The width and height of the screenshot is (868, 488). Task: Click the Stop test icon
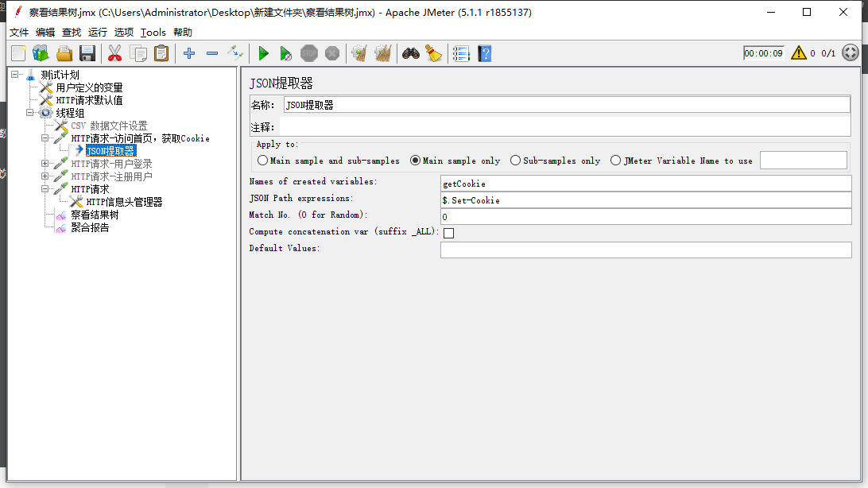(x=309, y=54)
